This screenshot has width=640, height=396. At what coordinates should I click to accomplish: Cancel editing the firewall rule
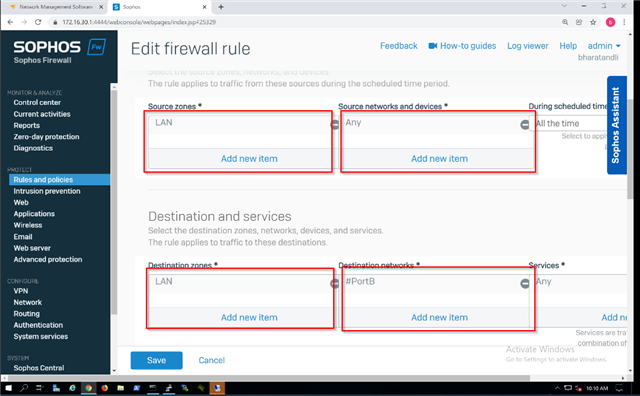[211, 360]
